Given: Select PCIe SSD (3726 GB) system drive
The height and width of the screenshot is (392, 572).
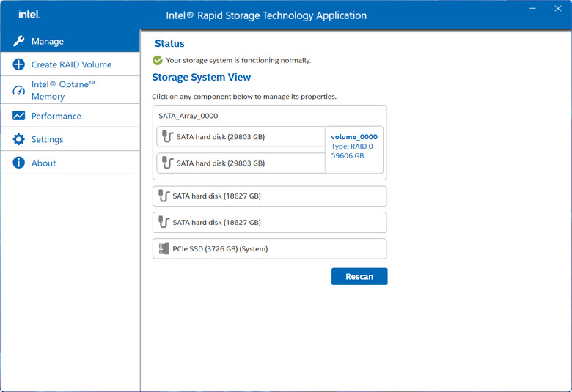Looking at the screenshot, I should tap(270, 248).
